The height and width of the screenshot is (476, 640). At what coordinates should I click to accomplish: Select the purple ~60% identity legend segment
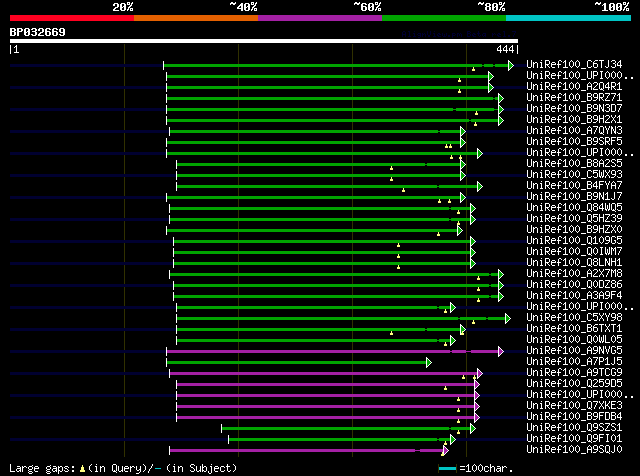tap(320, 18)
